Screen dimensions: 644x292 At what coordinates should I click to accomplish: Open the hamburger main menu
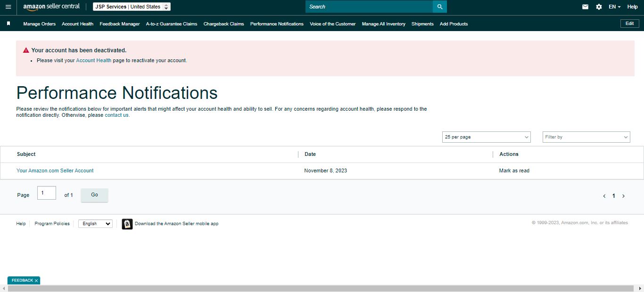click(x=8, y=7)
